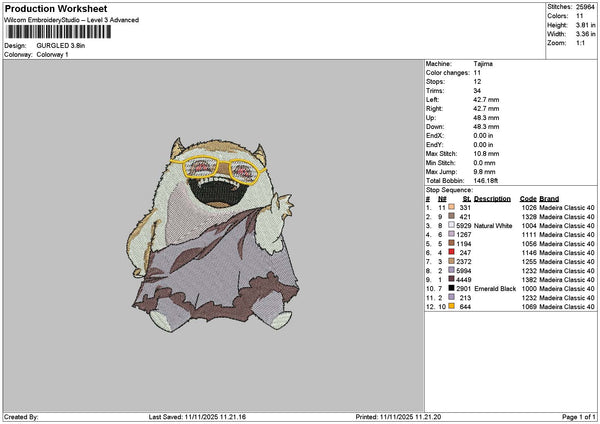Click the barcode under the worksheet title
Image resolution: width=600 pixels, height=424 pixels.
click(59, 32)
